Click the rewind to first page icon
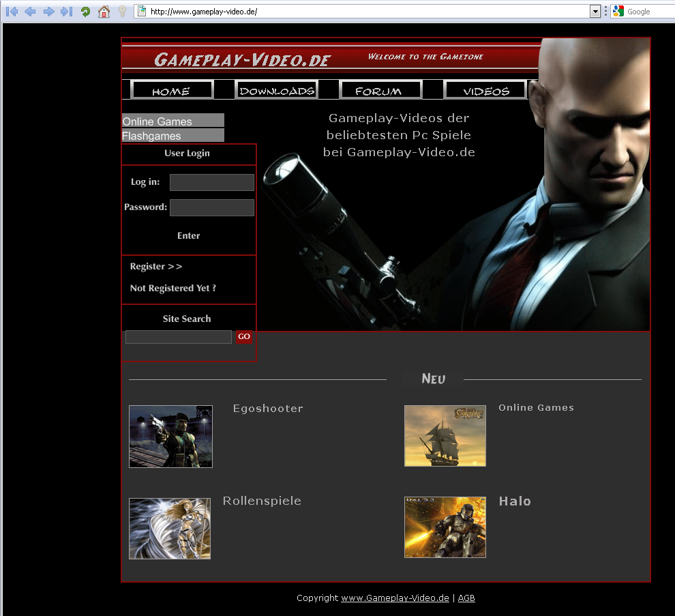The height and width of the screenshot is (616, 675). pos(12,11)
